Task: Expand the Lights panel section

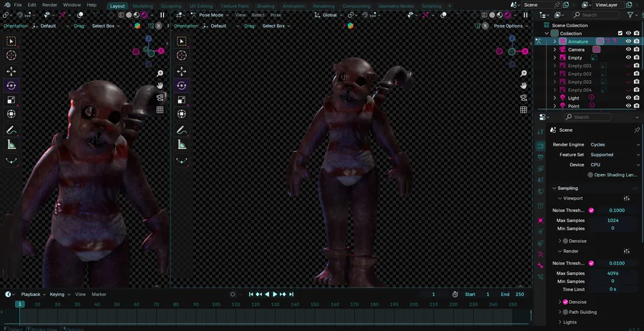Action: tap(570, 322)
